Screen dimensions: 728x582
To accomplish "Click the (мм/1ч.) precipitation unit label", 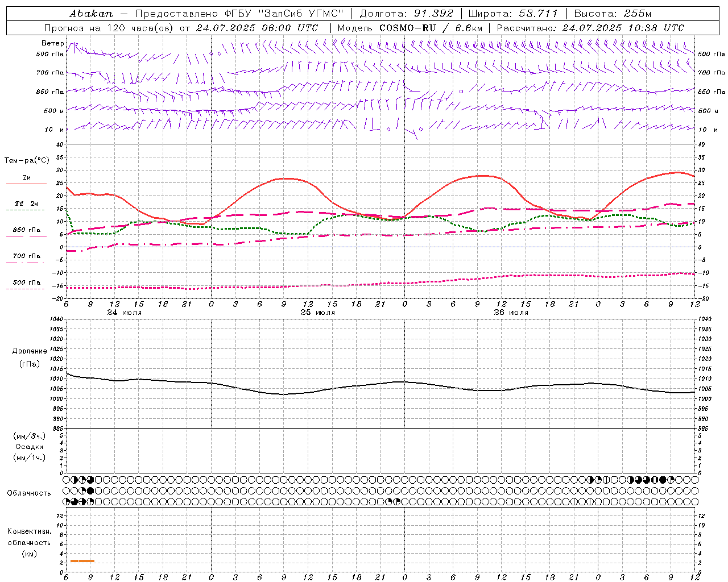I will 30,458.
